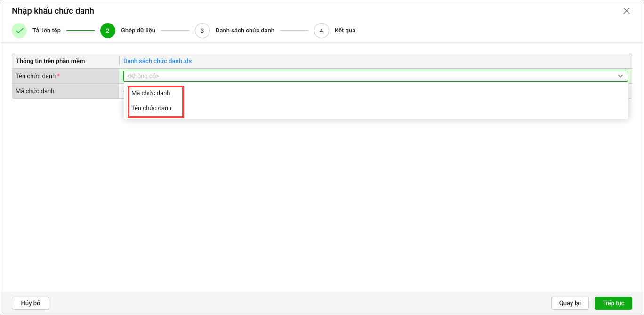Click the green checkmark step icon
This screenshot has height=315, width=644.
(x=19, y=31)
